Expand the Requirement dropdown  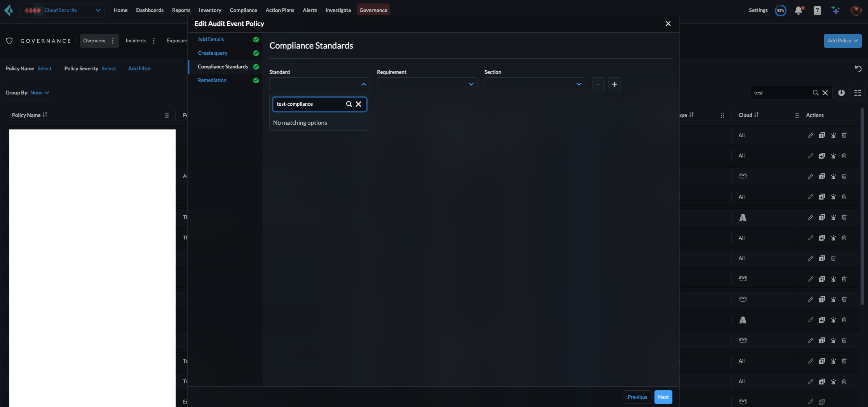tap(427, 84)
